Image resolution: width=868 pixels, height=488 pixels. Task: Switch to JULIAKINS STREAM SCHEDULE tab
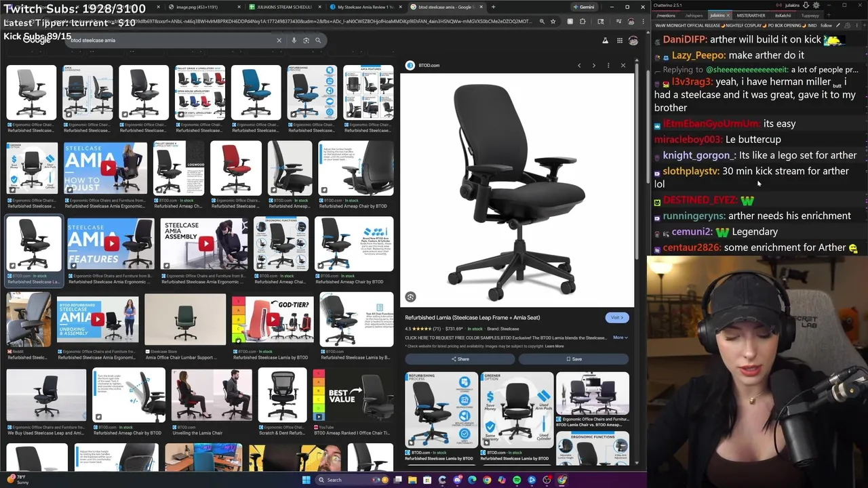pyautogui.click(x=284, y=7)
